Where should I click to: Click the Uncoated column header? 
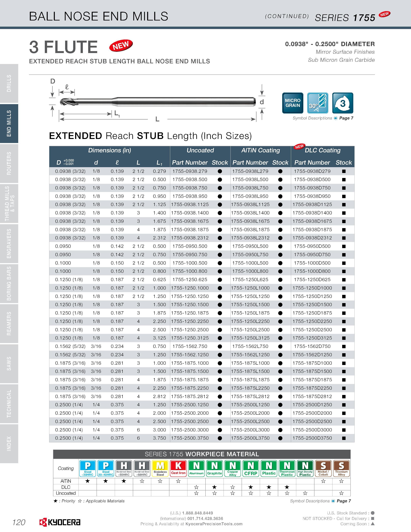pos(200,150)
